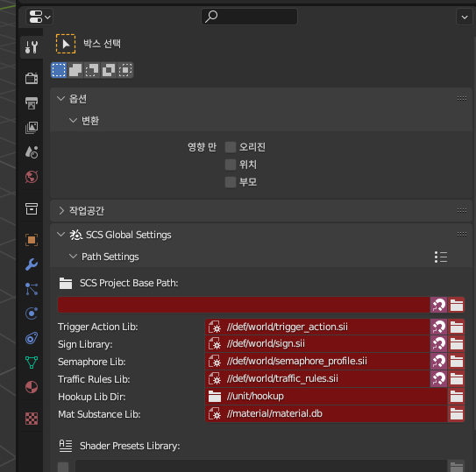The height and width of the screenshot is (472, 476).
Task: Open the Texture properties checker icon
Action: click(x=32, y=419)
